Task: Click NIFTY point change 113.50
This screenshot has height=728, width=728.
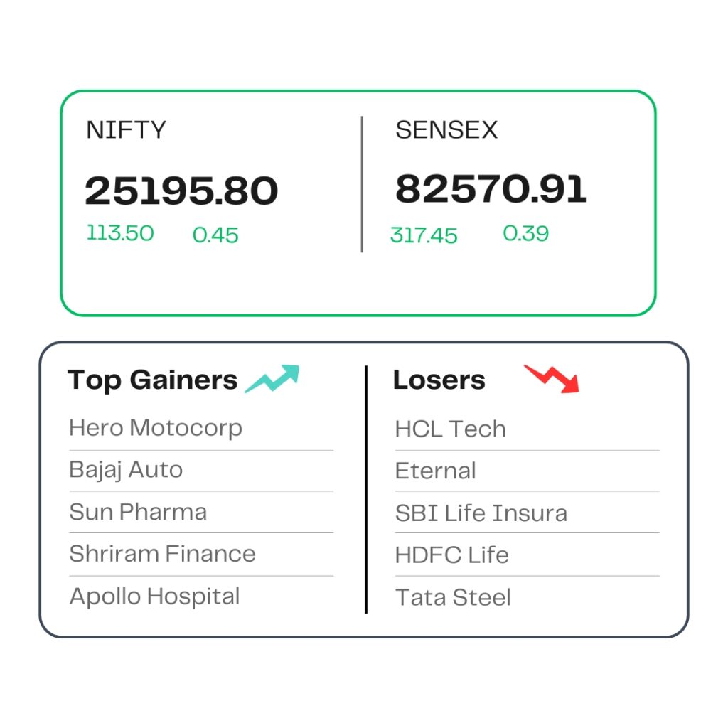Action: point(120,233)
